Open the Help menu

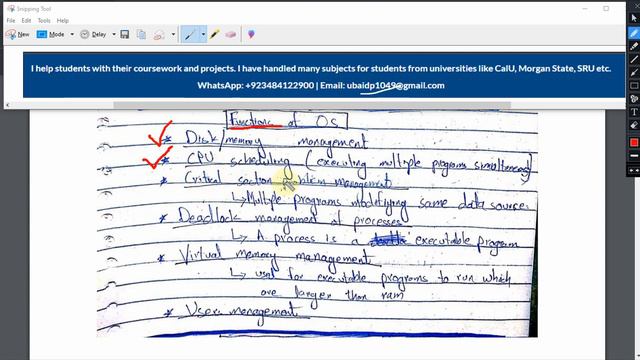tap(62, 20)
